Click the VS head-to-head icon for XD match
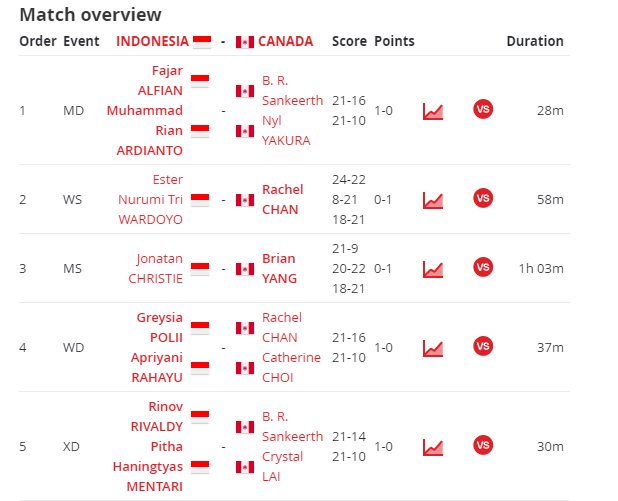The image size is (618, 501). [483, 445]
